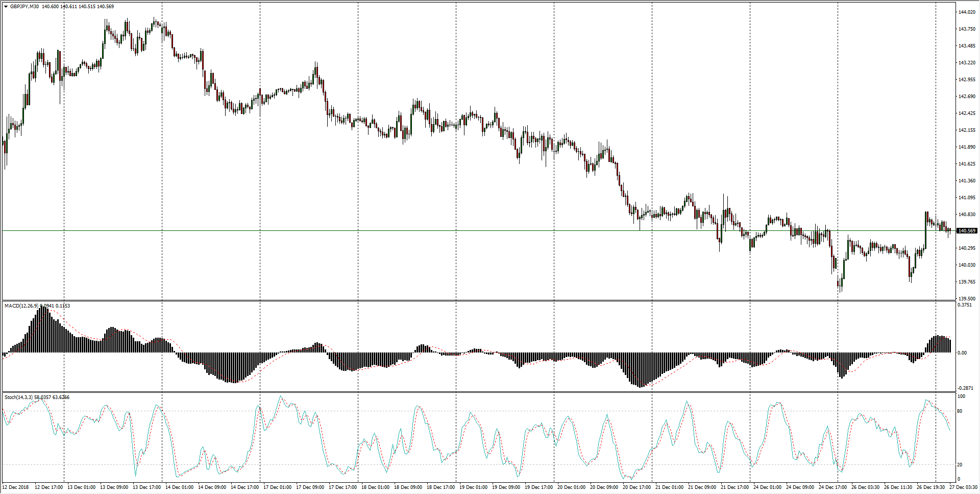Screen dimensions: 980x494
Task: Select the 17 Dec 01:00 time label
Action: [x=277, y=487]
